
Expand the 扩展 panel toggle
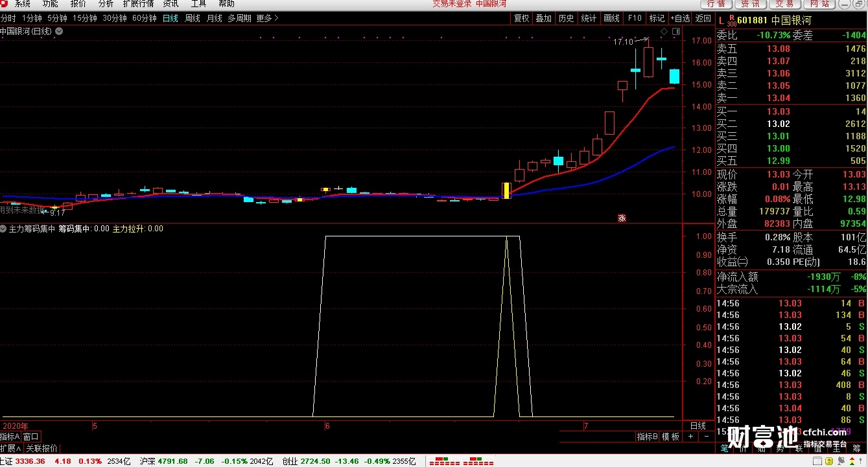click(10, 448)
